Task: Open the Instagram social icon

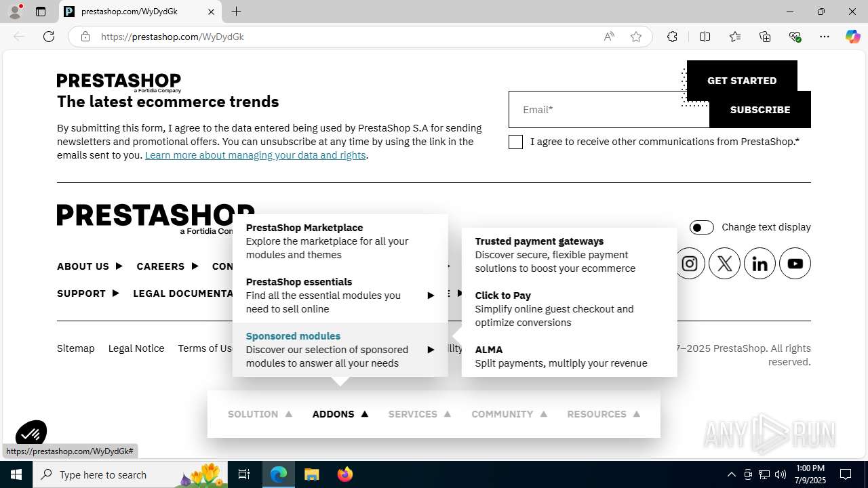Action: tap(689, 264)
